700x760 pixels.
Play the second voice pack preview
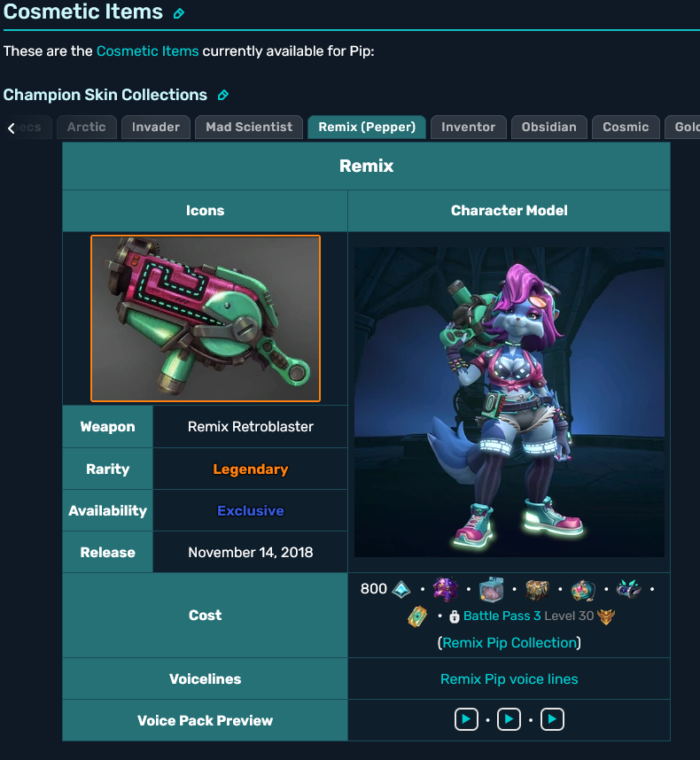click(509, 719)
